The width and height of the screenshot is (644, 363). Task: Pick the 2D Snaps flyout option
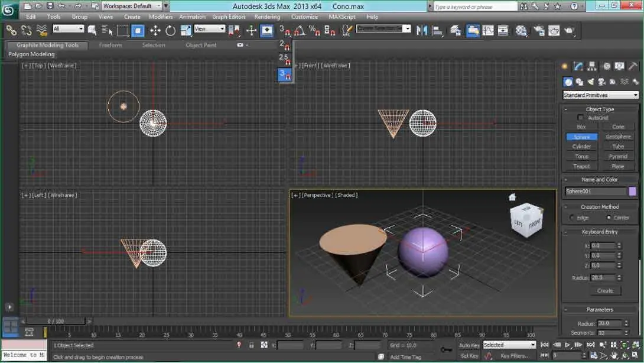point(285,44)
